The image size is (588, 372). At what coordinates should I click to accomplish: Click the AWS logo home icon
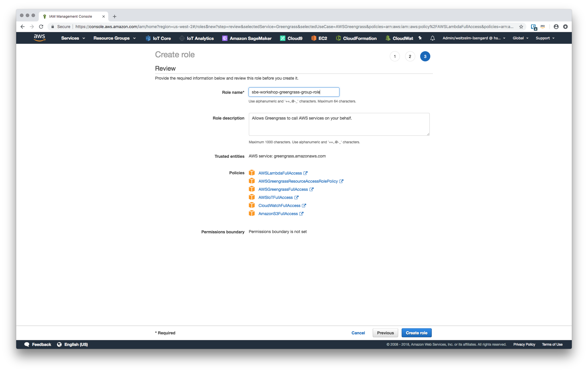pyautogui.click(x=39, y=38)
